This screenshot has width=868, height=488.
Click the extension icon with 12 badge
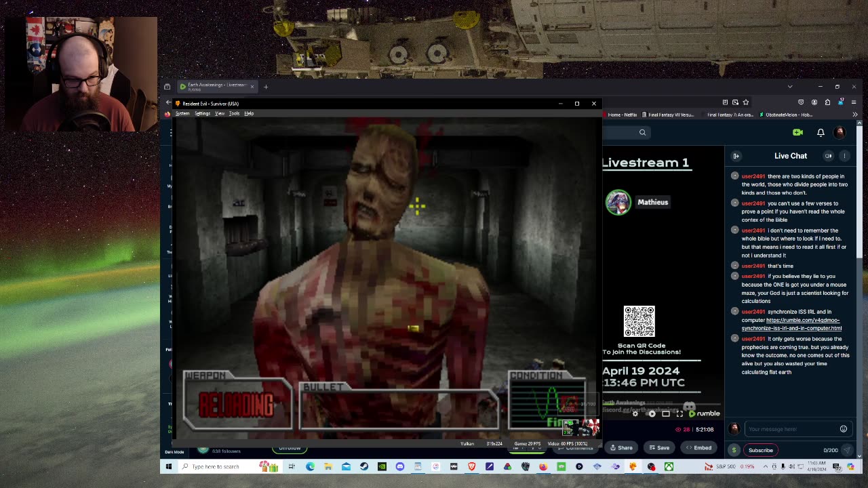tap(841, 102)
